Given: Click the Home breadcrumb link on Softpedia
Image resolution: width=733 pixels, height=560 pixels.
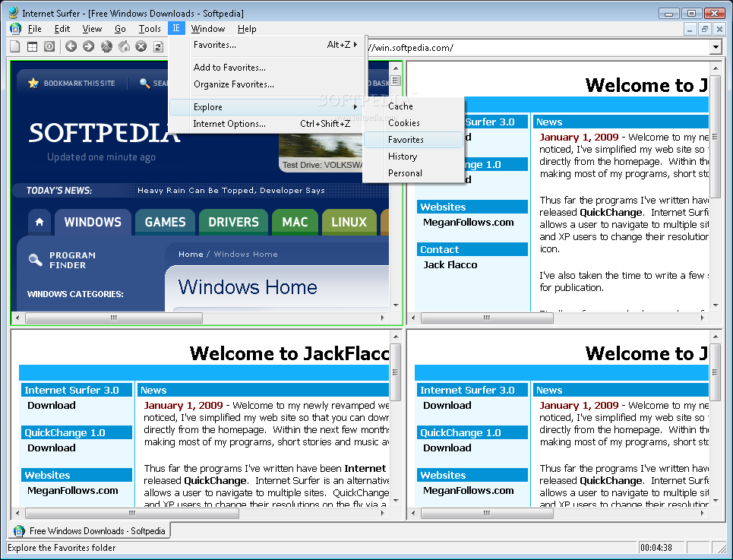Looking at the screenshot, I should [191, 255].
